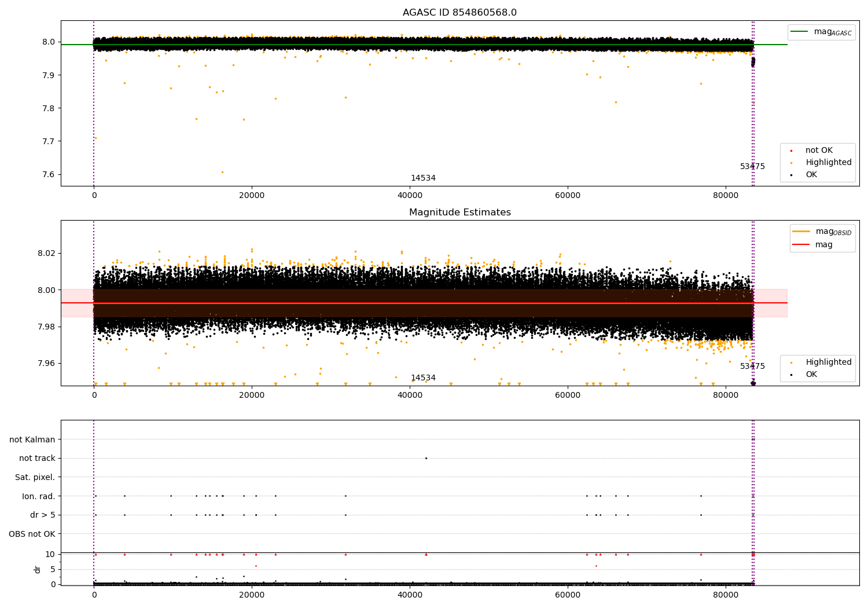Screen dimensions: 868x608
Task: Click the 'Ion. rad.' row label
Action: [39, 496]
